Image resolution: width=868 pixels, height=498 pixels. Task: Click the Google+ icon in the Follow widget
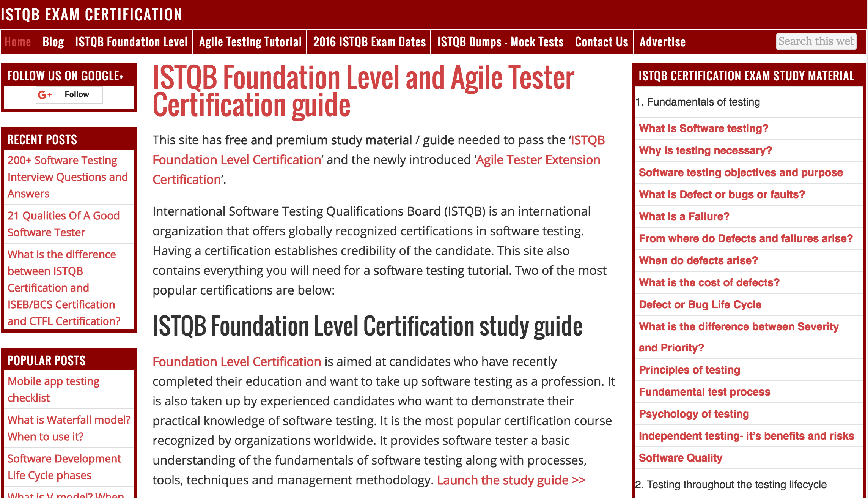point(44,95)
